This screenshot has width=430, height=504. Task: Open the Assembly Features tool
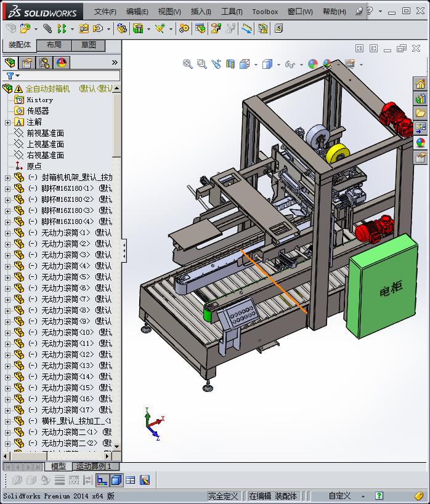(138, 28)
